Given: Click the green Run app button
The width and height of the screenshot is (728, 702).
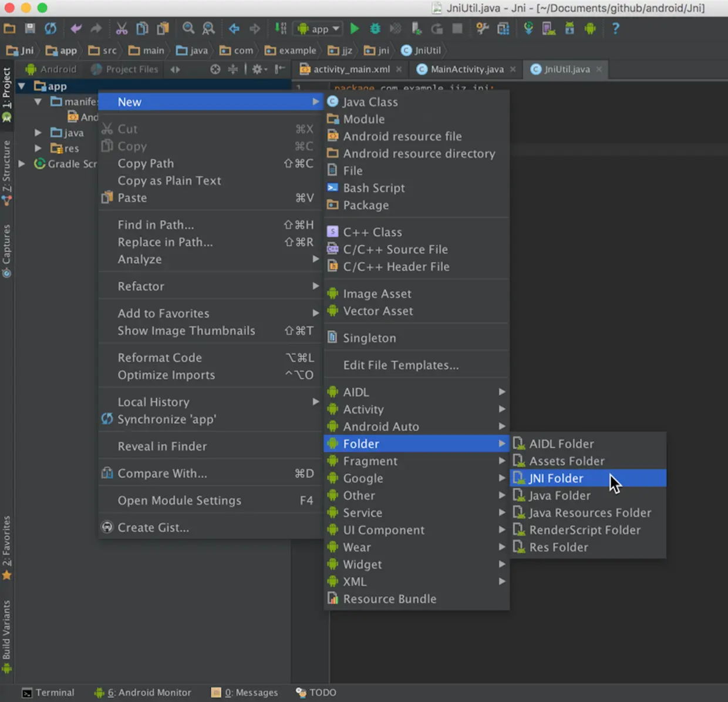Looking at the screenshot, I should (x=355, y=28).
